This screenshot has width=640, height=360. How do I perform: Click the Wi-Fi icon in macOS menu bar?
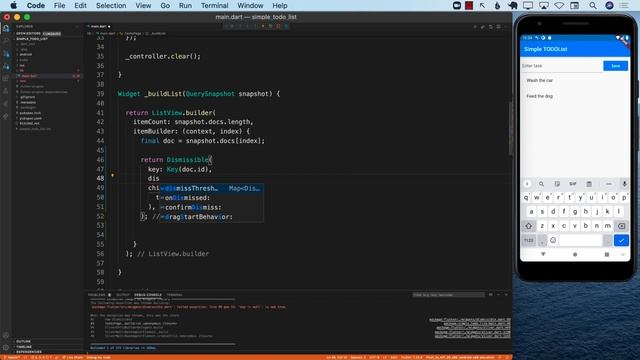point(559,5)
